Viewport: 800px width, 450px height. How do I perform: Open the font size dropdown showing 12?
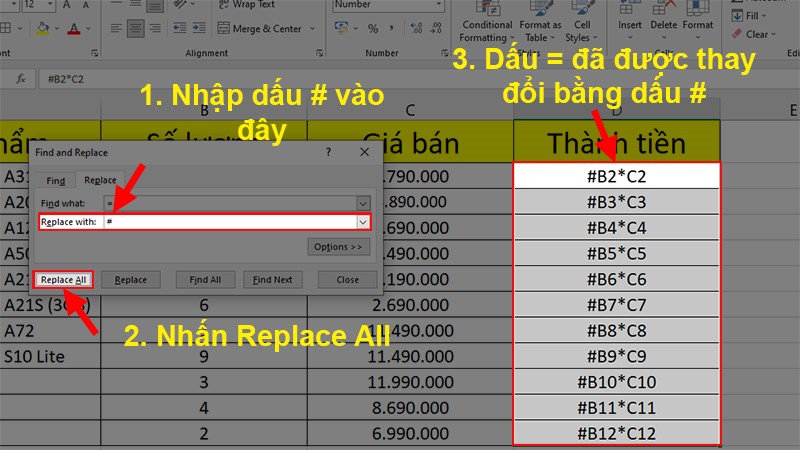(x=51, y=5)
